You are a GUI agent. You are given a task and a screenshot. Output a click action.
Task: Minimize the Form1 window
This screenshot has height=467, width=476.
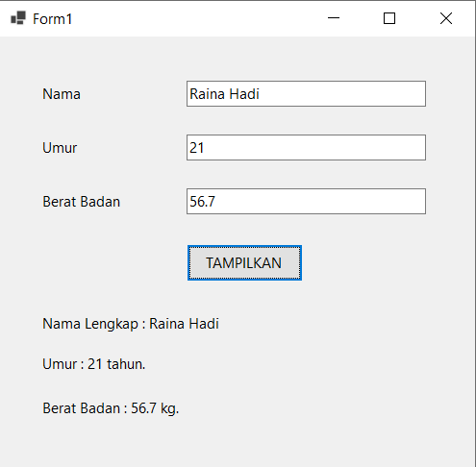coord(334,18)
